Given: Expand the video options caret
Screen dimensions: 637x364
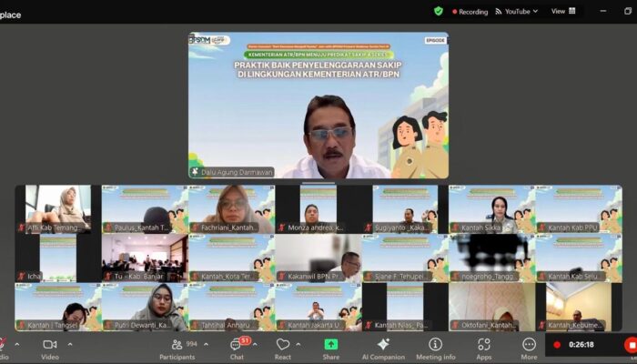Looking at the screenshot, I should pos(70,345).
